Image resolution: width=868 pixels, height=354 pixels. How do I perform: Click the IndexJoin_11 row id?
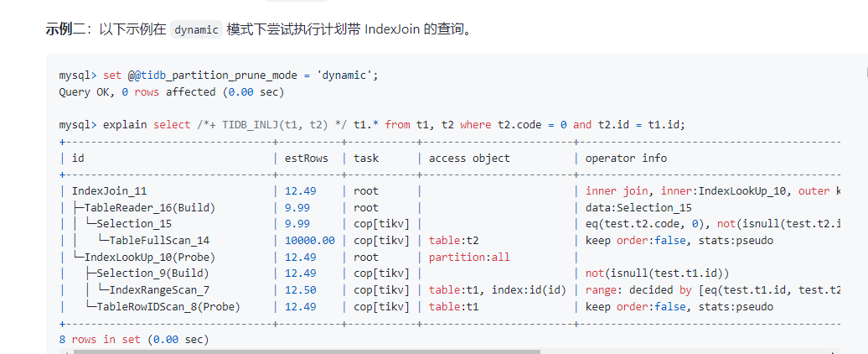(x=110, y=191)
